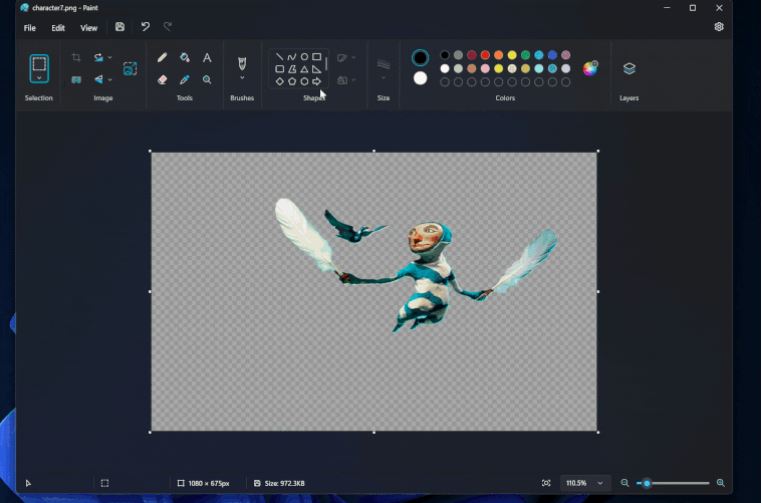The image size is (762, 503).
Task: Open the 110.5% zoom level dropdown
Action: 600,483
